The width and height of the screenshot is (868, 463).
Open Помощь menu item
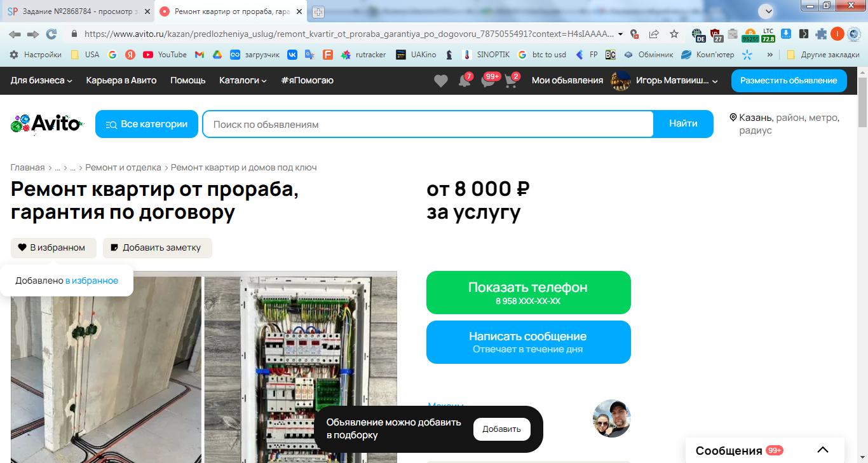point(188,80)
